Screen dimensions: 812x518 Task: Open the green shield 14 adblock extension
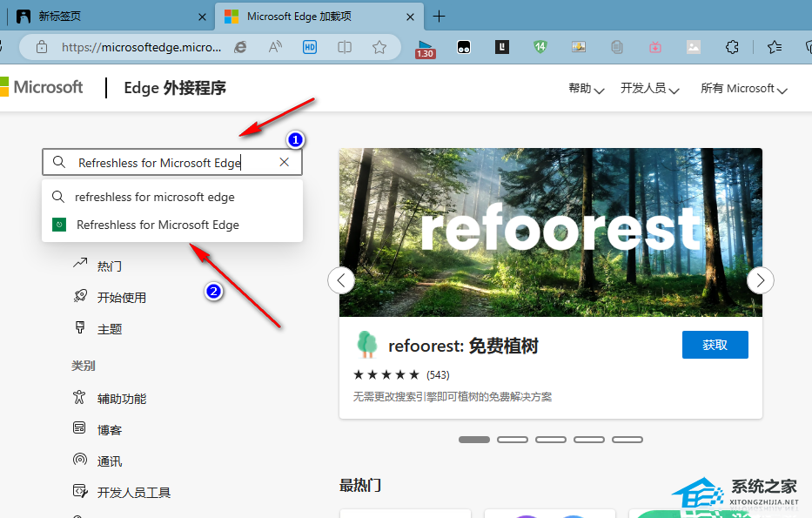click(540, 47)
